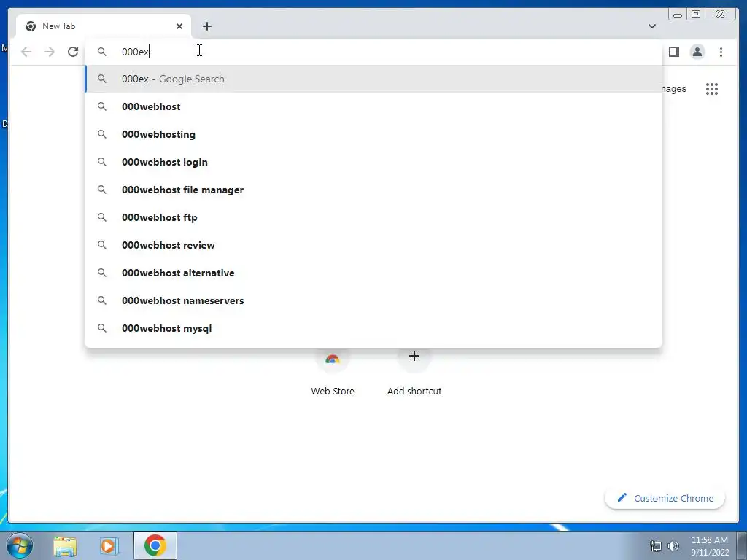Open the volume speaker icon in tray
747x560 pixels.
pyautogui.click(x=673, y=546)
